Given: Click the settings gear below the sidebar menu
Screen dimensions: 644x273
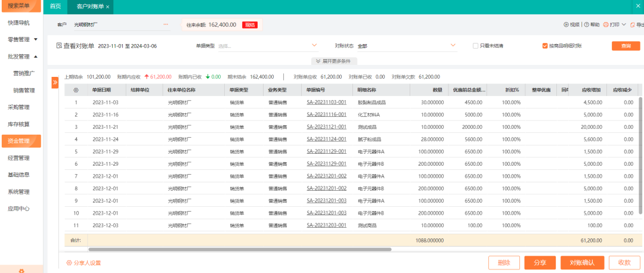Looking at the screenshot, I should coord(21,271).
